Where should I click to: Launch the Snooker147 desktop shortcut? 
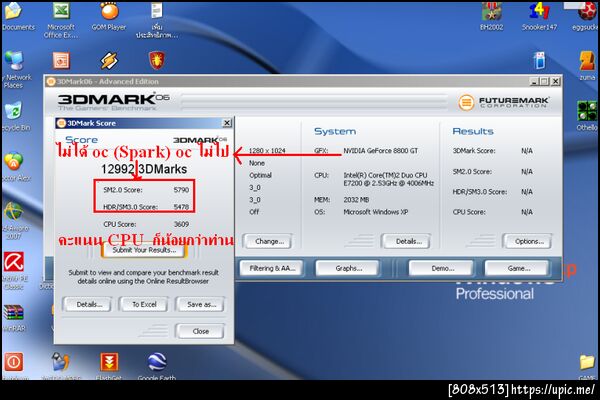(x=540, y=15)
